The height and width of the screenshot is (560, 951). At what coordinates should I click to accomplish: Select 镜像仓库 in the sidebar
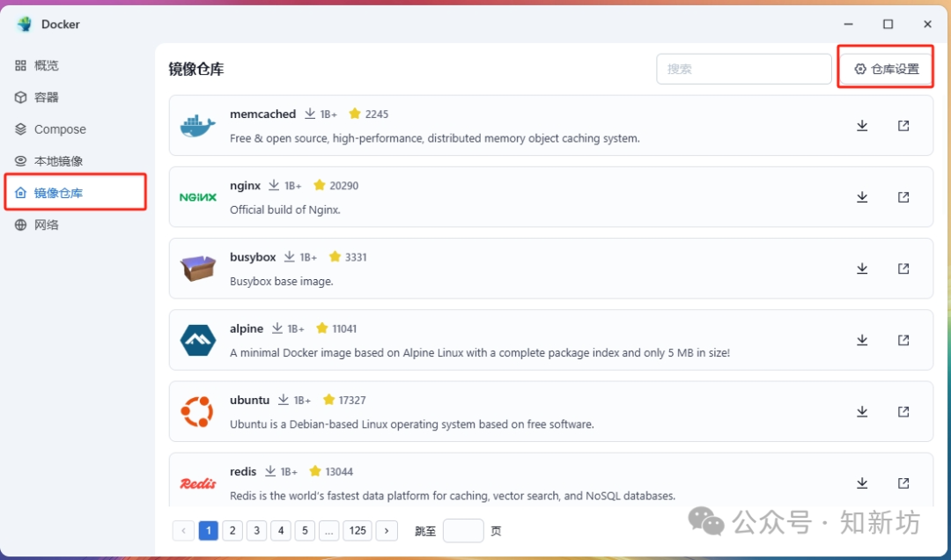(75, 192)
